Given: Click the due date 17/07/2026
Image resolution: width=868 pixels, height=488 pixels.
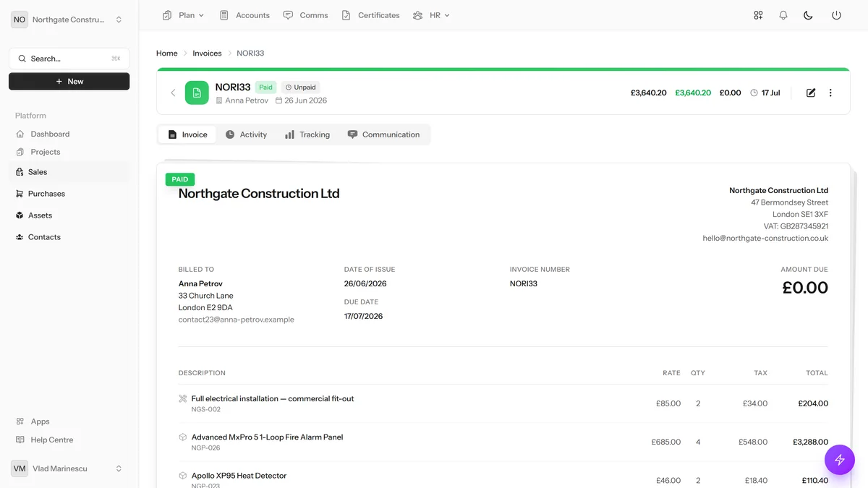Looking at the screenshot, I should pos(364,316).
